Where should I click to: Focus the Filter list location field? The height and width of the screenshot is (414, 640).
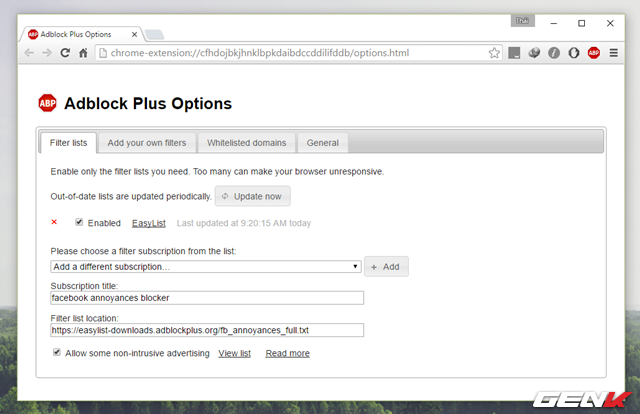(206, 330)
